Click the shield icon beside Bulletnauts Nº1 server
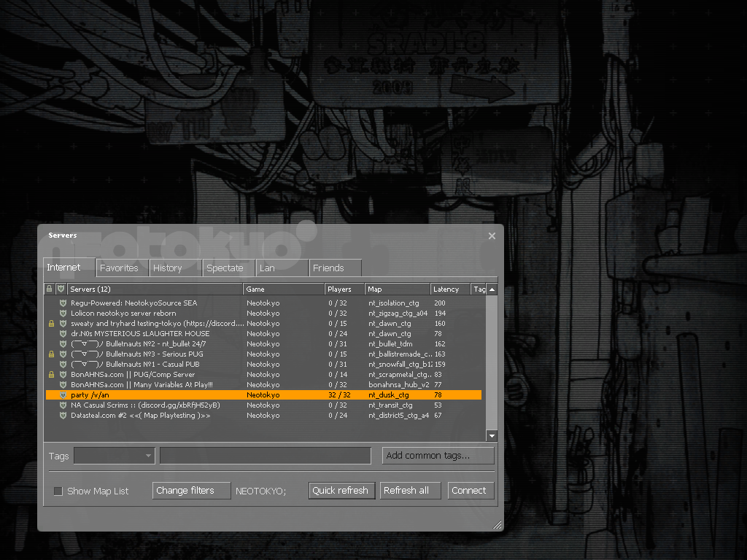747x560 pixels. coord(63,365)
